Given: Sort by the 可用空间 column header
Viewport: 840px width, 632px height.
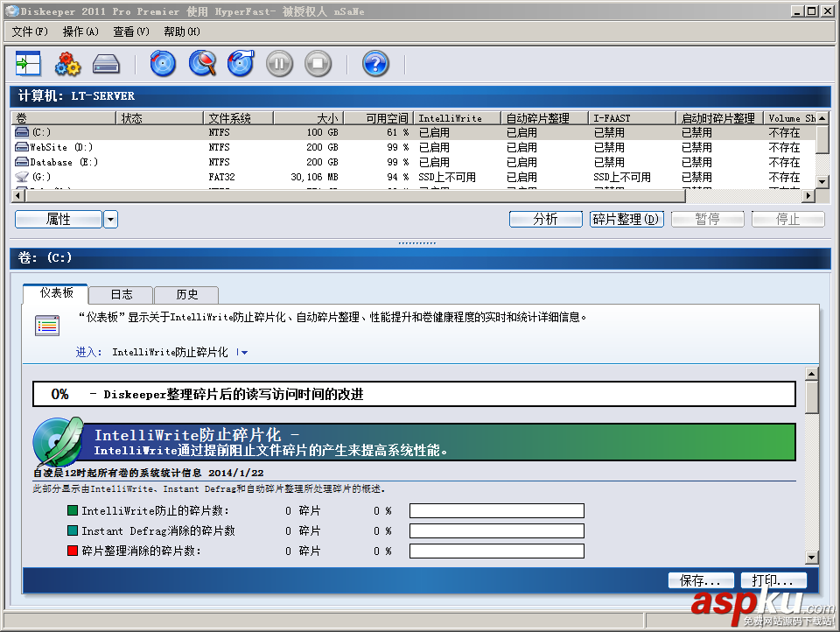Looking at the screenshot, I should (x=378, y=118).
